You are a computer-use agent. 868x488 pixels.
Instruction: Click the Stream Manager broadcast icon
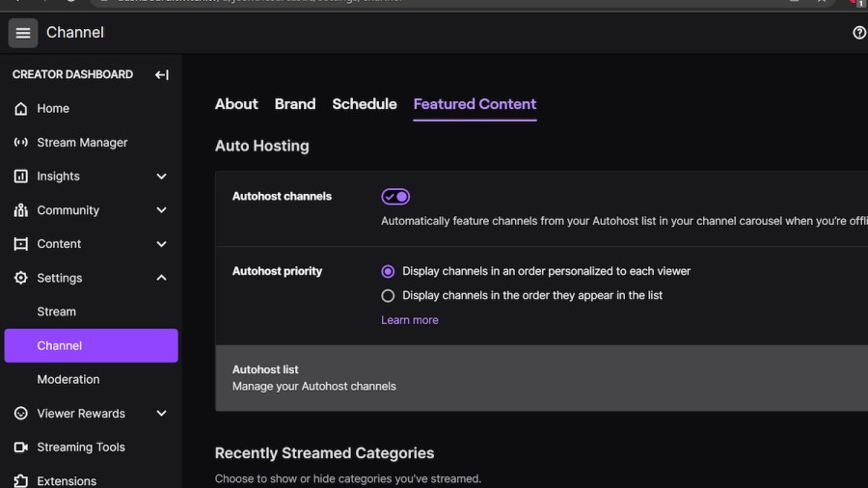tap(20, 142)
